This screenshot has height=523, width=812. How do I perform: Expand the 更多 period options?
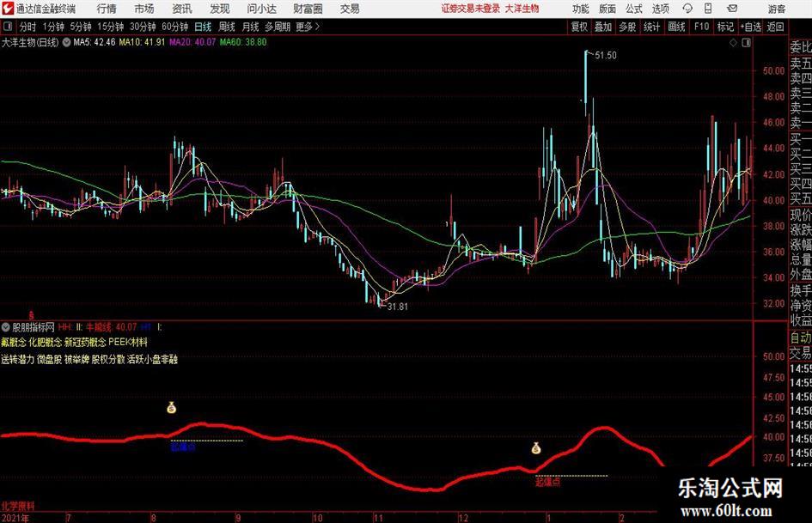pyautogui.click(x=308, y=27)
